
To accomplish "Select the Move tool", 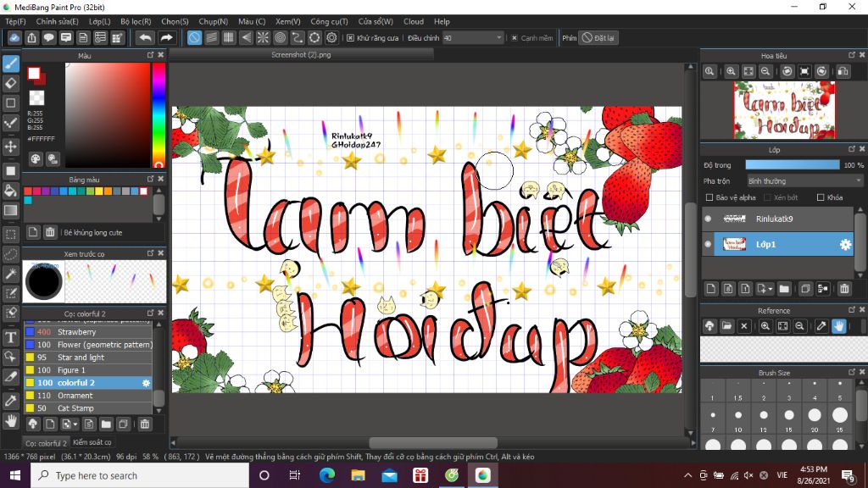I will click(x=10, y=147).
